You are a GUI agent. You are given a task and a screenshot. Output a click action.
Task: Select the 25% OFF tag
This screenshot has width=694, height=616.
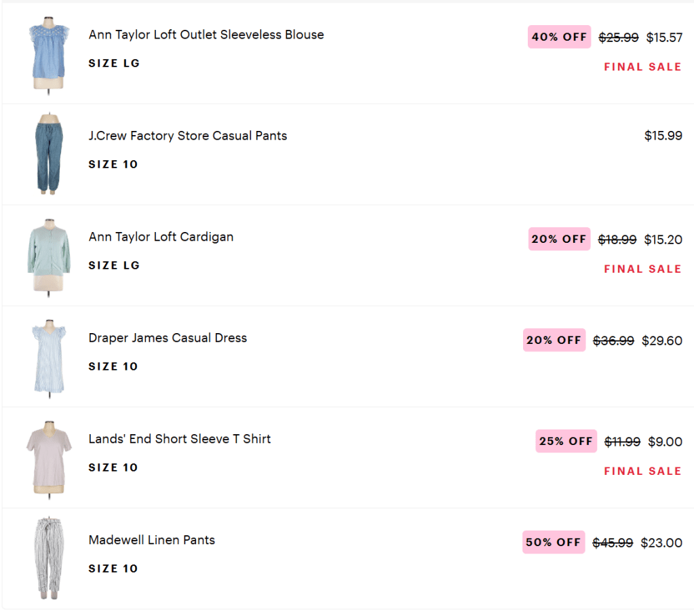[566, 441]
